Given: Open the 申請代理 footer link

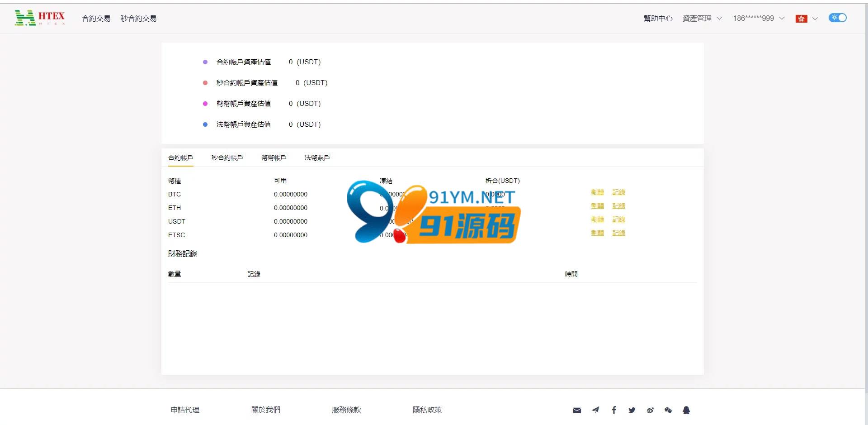Looking at the screenshot, I should coord(185,410).
